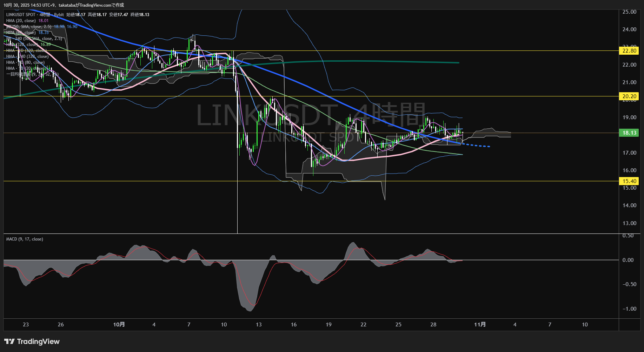Image resolution: width=644 pixels, height=352 pixels.
Task: Click the Ichimoku (9, 26, 52, 26) legend
Action: coord(32,74)
